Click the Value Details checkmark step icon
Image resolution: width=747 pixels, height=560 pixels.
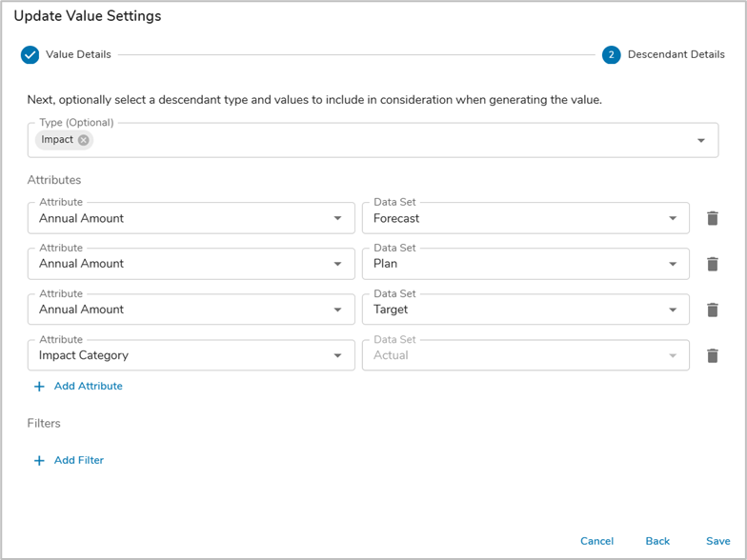click(x=30, y=55)
